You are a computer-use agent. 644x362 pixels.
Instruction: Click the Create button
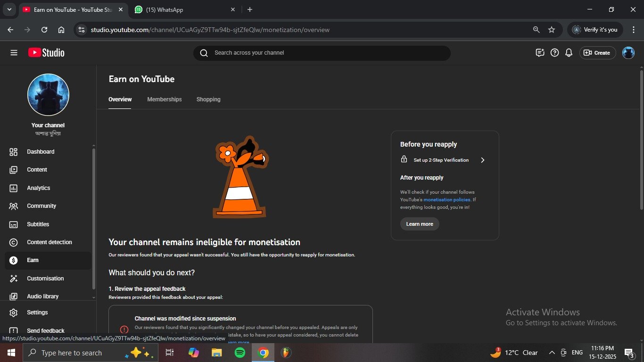tap(597, 53)
